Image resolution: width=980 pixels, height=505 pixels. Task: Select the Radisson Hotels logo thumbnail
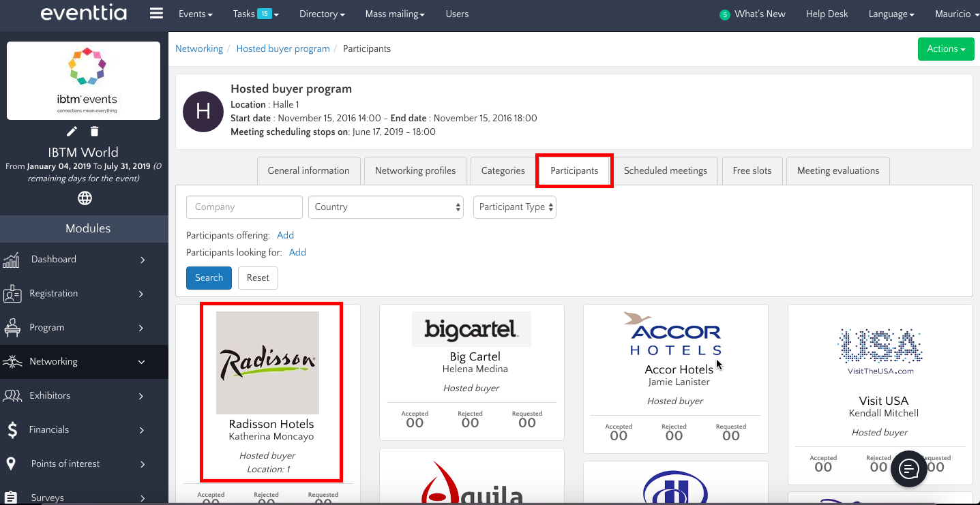pos(267,363)
